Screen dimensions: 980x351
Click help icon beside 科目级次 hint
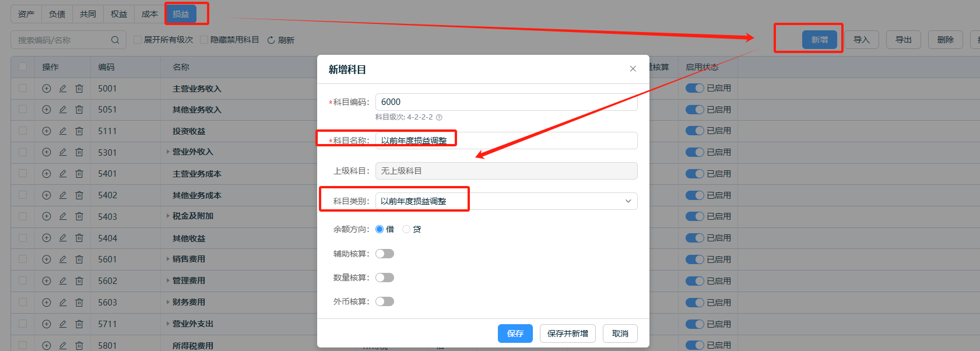439,117
